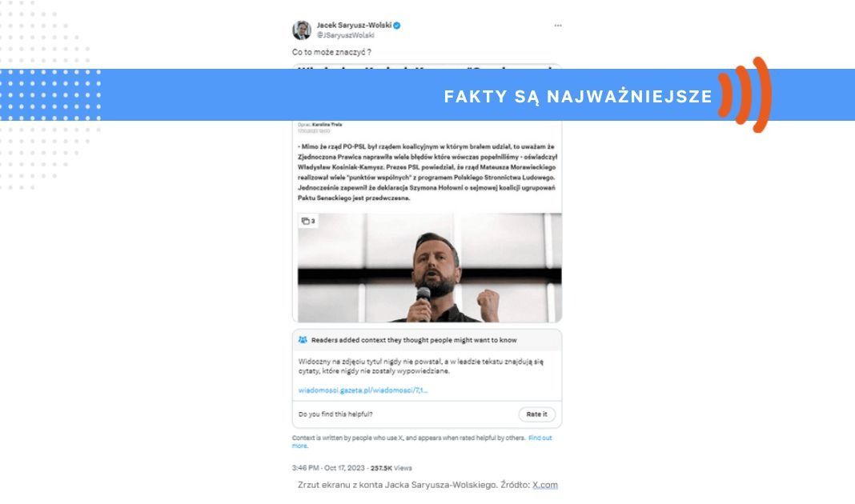Image resolution: width=855 pixels, height=504 pixels.
Task: Click the tweet text Co to może znaczyć
Action: click(x=331, y=52)
